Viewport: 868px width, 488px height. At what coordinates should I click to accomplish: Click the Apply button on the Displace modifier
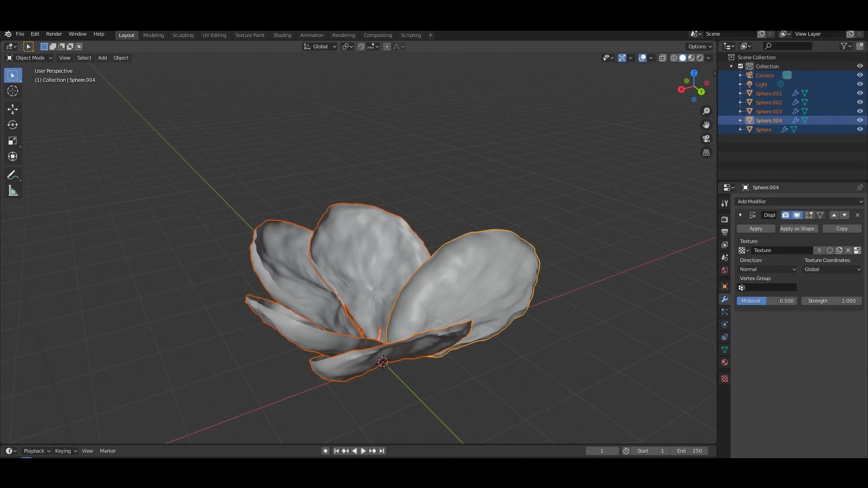(755, 229)
